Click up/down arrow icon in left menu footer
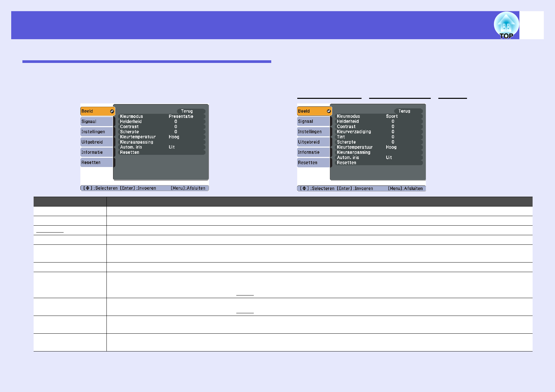Screen dimensions: 555x392 coord(87,188)
